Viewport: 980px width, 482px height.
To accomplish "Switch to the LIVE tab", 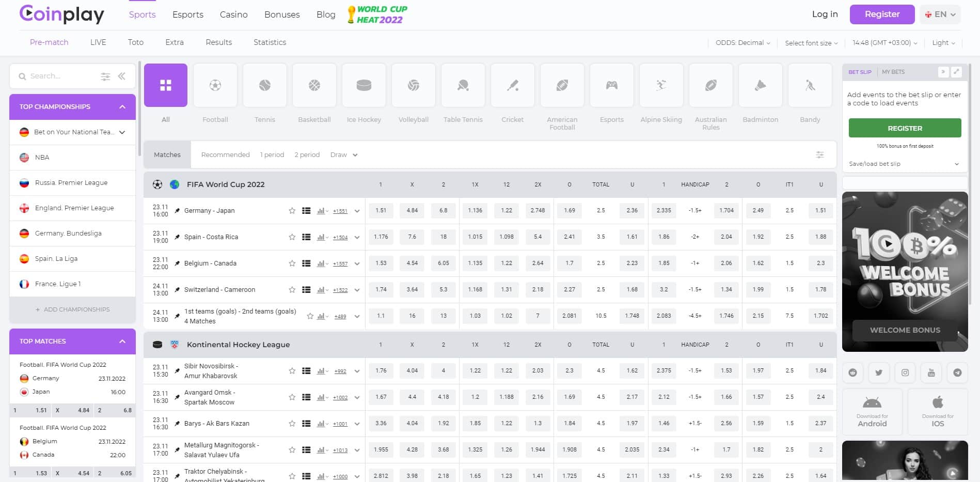I will (x=98, y=42).
